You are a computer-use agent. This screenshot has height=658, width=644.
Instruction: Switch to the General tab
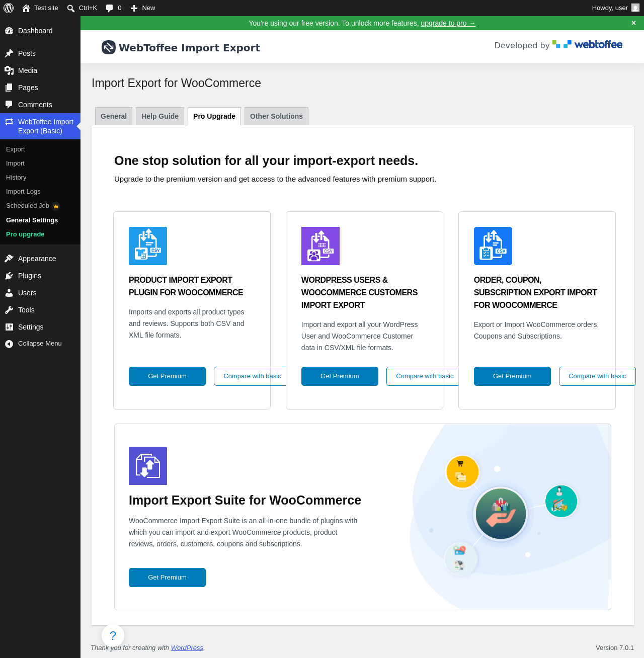[x=114, y=116]
